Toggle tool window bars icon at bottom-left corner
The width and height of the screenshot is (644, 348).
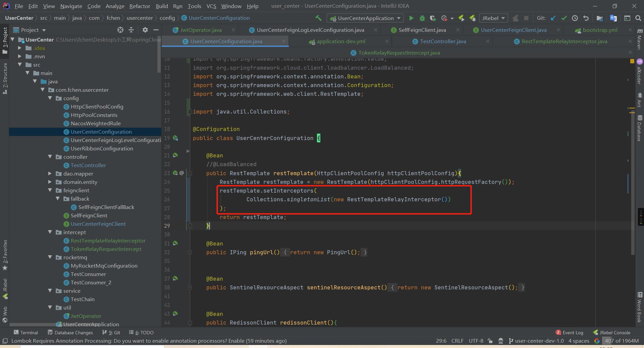click(x=5, y=341)
